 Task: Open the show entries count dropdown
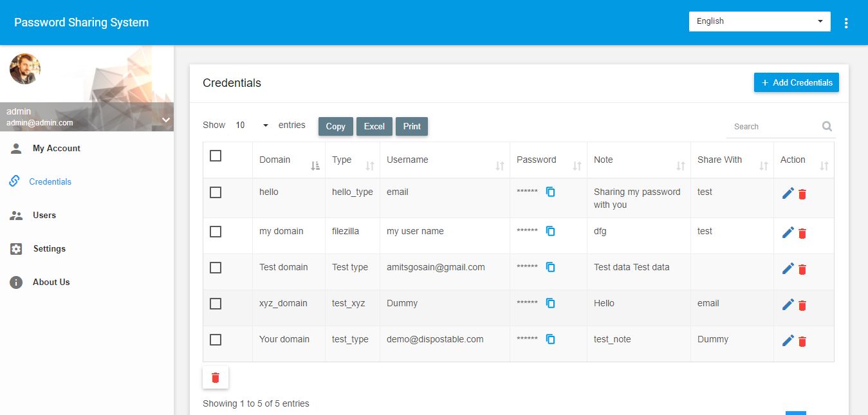click(252, 125)
